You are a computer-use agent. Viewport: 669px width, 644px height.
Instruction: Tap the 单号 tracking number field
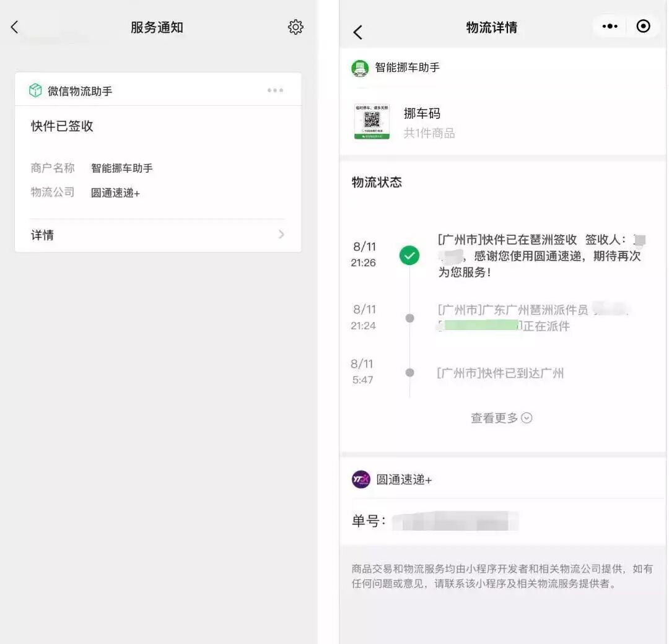coord(435,521)
